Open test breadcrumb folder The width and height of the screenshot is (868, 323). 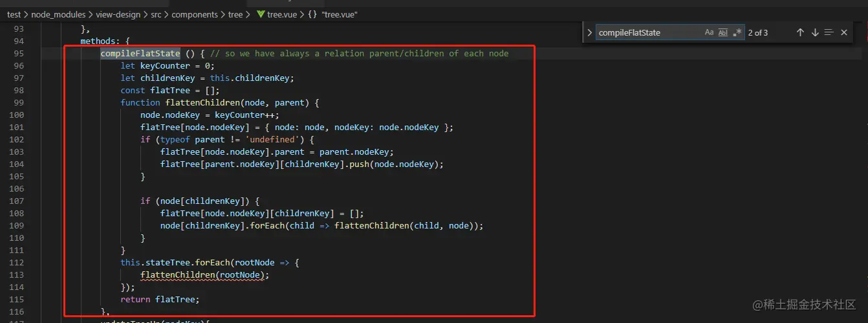tap(14, 14)
